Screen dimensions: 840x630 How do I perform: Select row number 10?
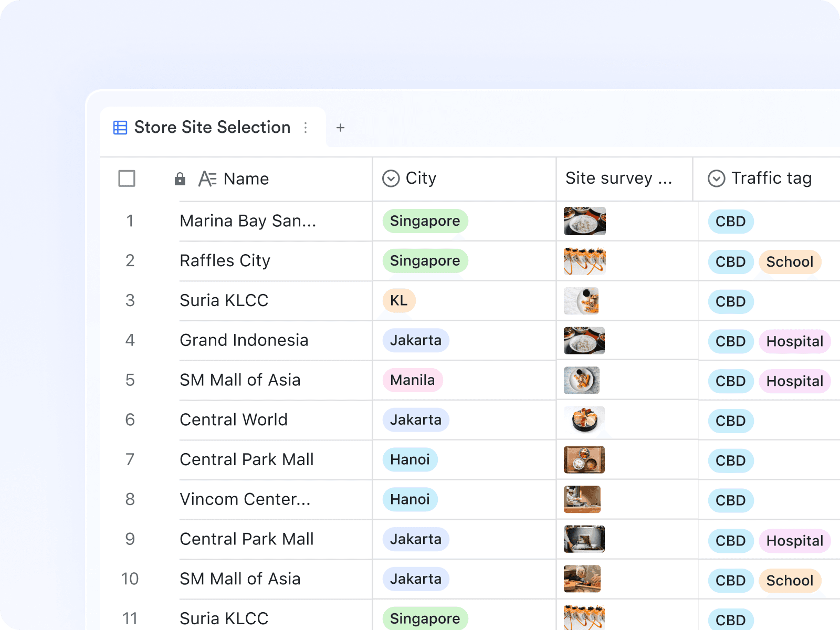click(x=130, y=579)
